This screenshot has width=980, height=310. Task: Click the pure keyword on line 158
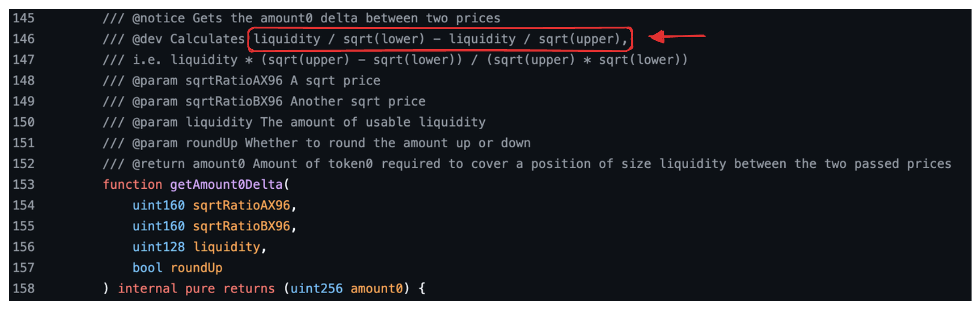(x=200, y=288)
